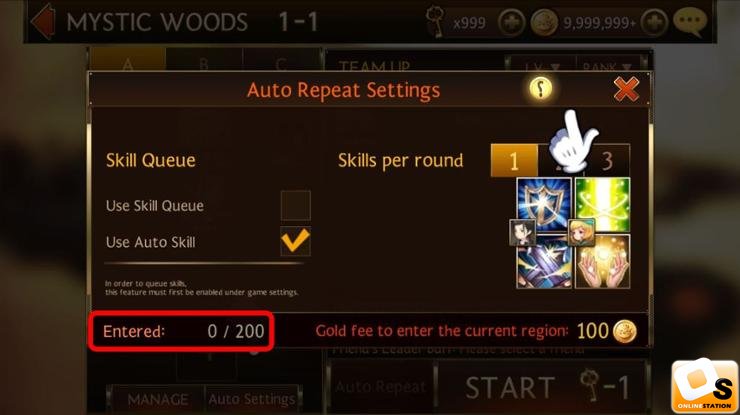This screenshot has height=415, width=740.
Task: Select the green light beam skill icon
Action: pyautogui.click(x=603, y=202)
